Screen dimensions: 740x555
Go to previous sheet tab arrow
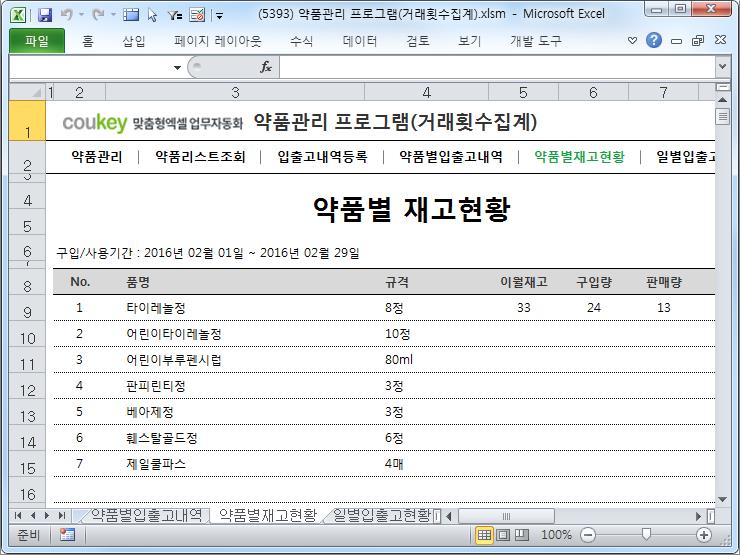33,515
